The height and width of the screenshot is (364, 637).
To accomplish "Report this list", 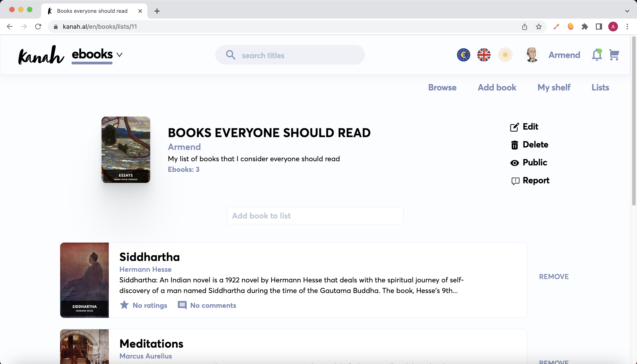I will (536, 180).
